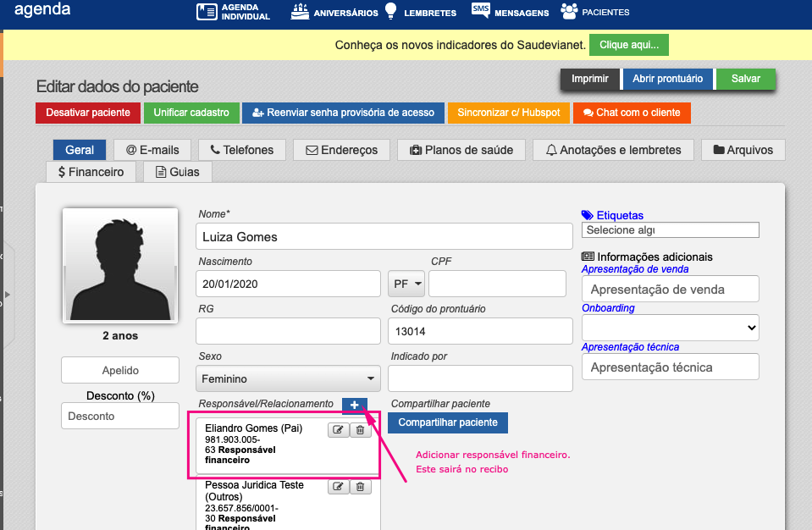The height and width of the screenshot is (530, 812).
Task: Switch to the E-mails tab
Action: point(152,150)
